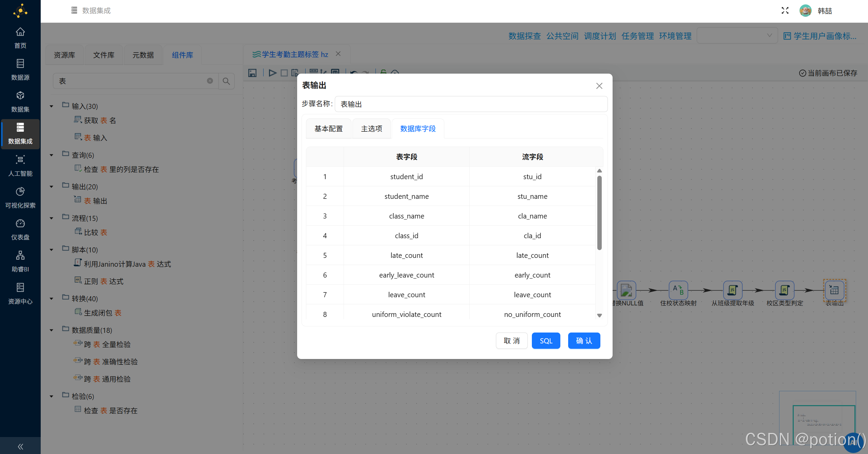Select the 表 输入 component item
Viewport: 868px width, 454px height.
91,137
